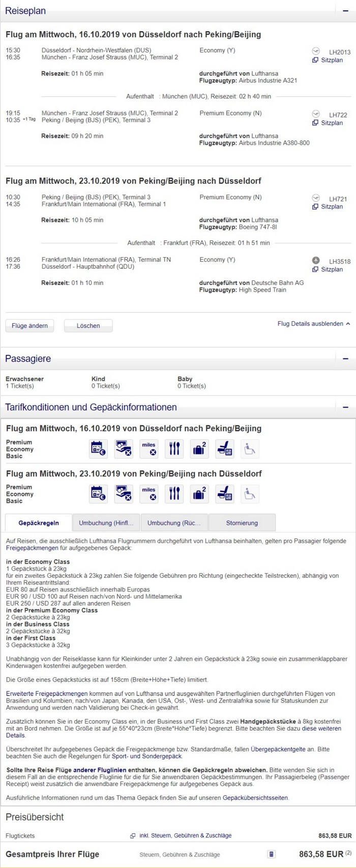Click flight number LH721
This screenshot has height=868, width=356.
[338, 199]
